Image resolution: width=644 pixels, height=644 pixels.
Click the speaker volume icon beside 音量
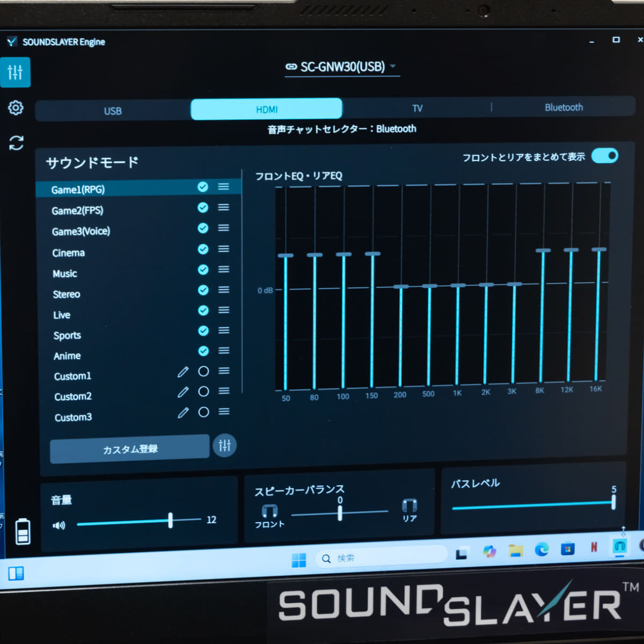coord(59,525)
